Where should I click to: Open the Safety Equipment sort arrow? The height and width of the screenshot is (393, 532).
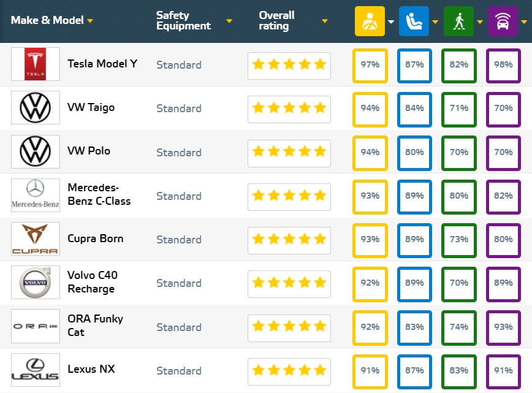pos(229,21)
